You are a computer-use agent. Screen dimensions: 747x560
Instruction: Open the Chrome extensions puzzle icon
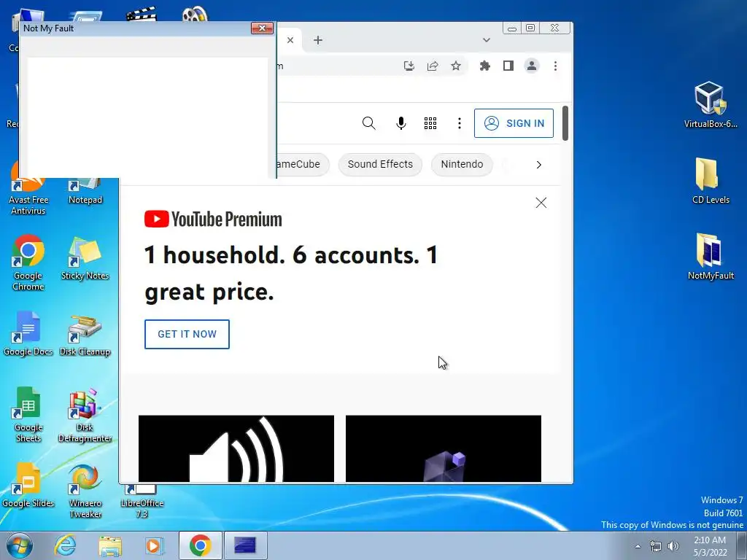pyautogui.click(x=484, y=66)
